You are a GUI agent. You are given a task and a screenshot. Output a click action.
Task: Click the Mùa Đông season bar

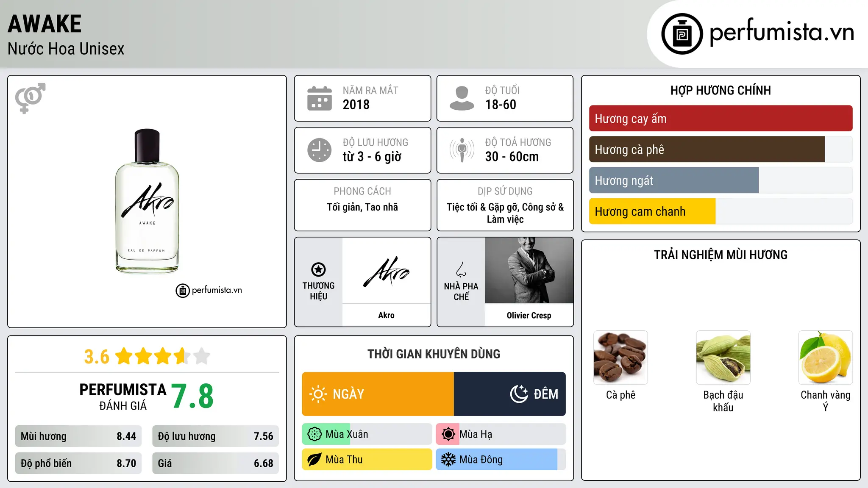coord(501,460)
